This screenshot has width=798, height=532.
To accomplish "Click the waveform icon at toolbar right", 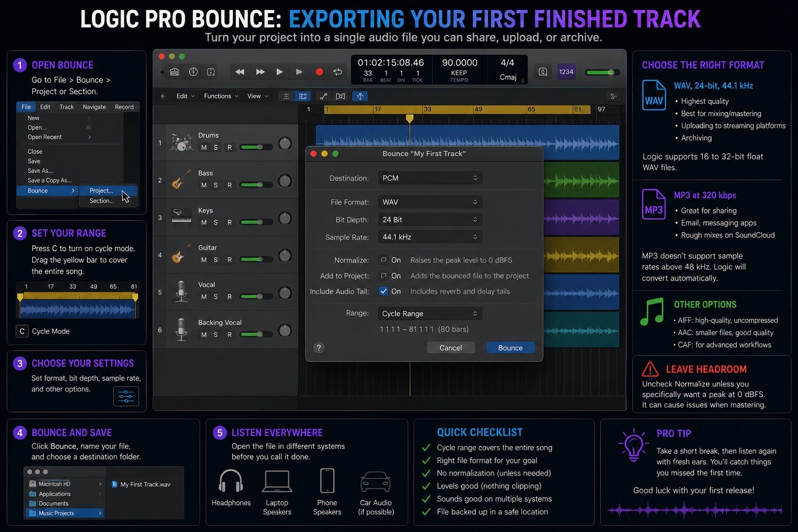I will tap(614, 96).
